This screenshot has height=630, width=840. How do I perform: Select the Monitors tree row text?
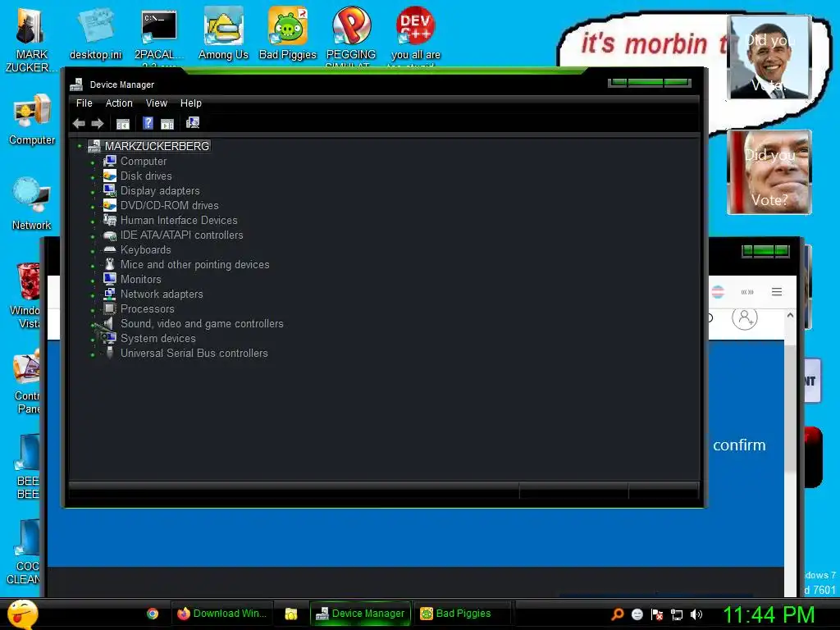[x=141, y=279]
